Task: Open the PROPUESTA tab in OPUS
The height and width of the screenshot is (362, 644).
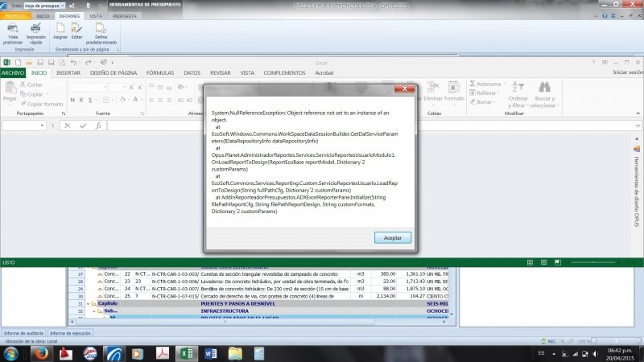Action: pos(124,15)
